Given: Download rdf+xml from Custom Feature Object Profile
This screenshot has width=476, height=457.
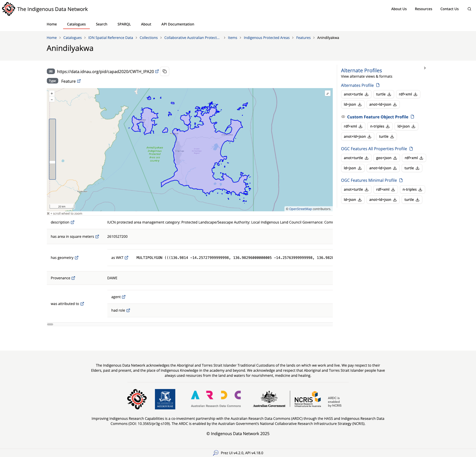Looking at the screenshot, I should pyautogui.click(x=353, y=126).
